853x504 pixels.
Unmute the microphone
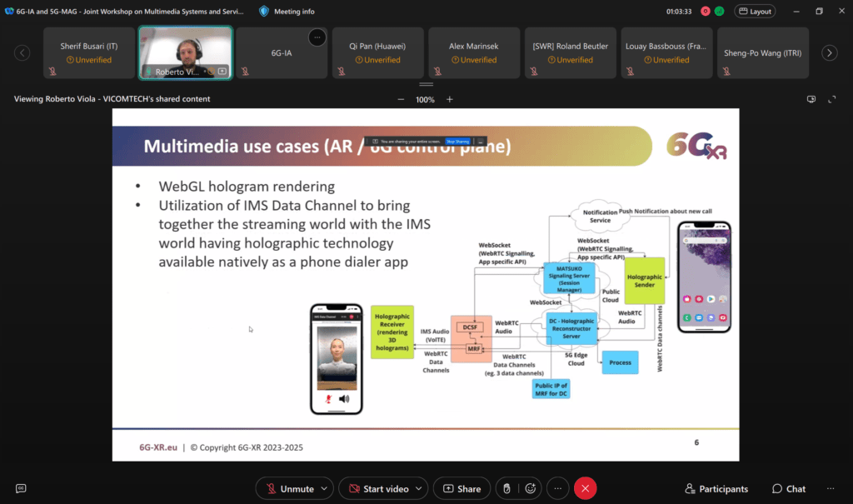288,489
